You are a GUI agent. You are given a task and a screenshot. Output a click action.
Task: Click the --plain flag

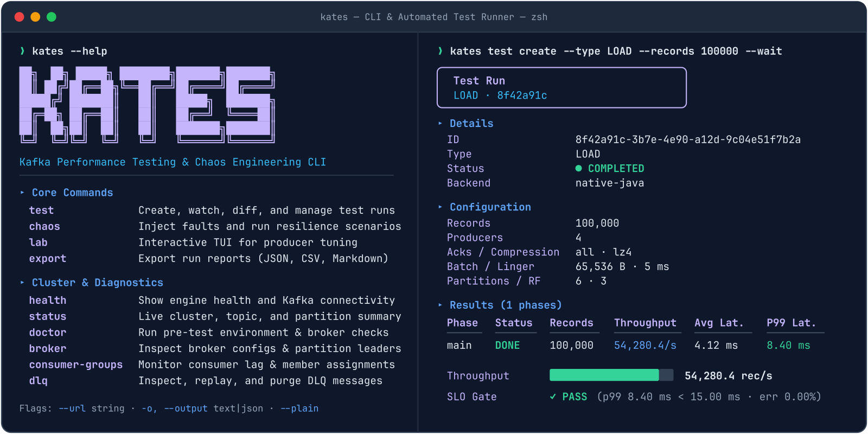coord(299,408)
